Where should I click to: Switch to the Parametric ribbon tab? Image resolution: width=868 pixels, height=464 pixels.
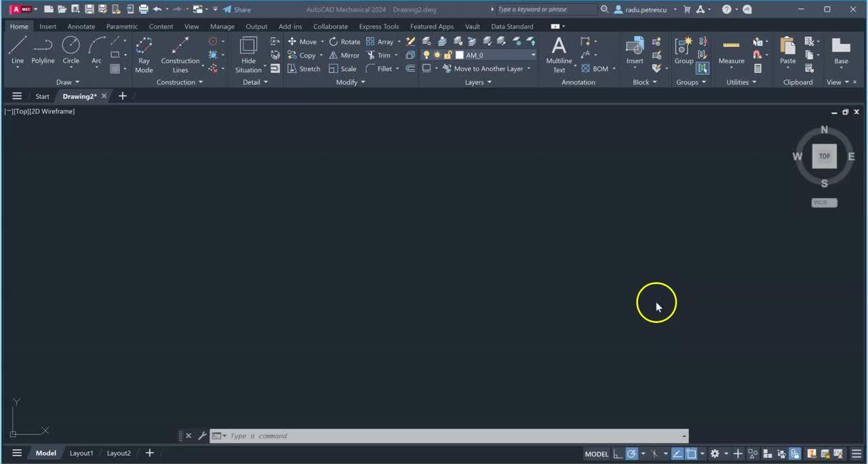(x=122, y=26)
